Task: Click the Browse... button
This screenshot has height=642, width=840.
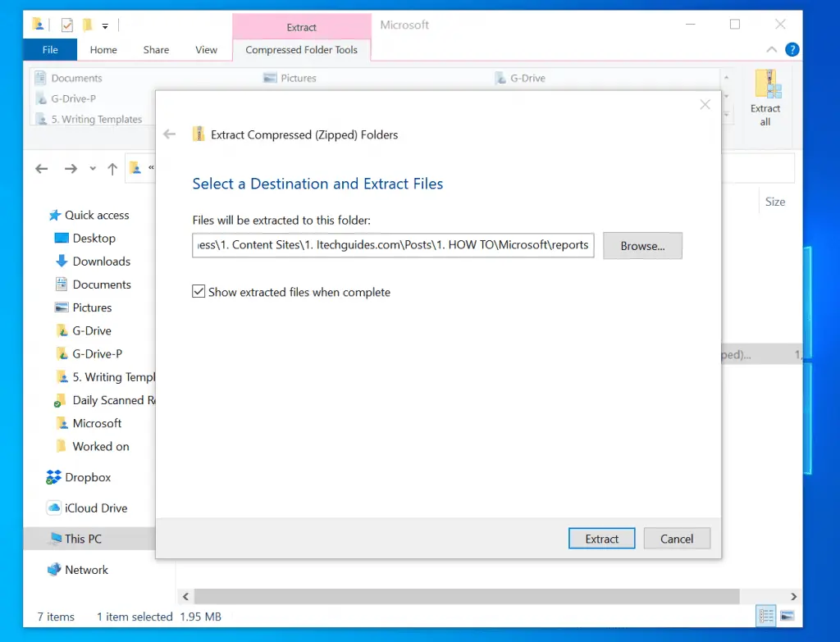Action: coord(642,246)
